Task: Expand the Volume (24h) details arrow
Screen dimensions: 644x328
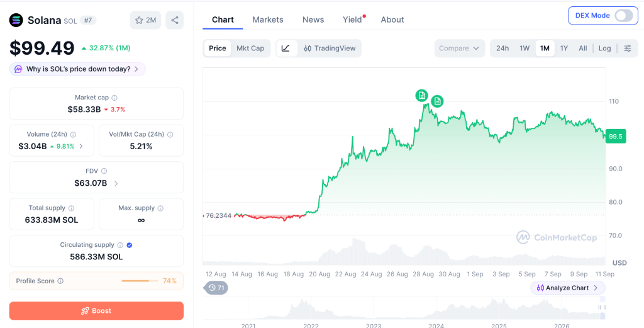Action: (81, 146)
